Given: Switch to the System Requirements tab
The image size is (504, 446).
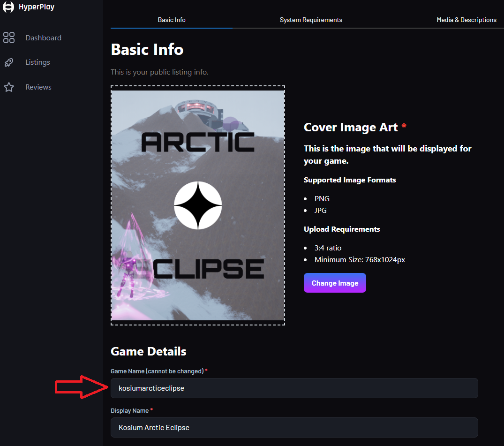Looking at the screenshot, I should click(311, 20).
